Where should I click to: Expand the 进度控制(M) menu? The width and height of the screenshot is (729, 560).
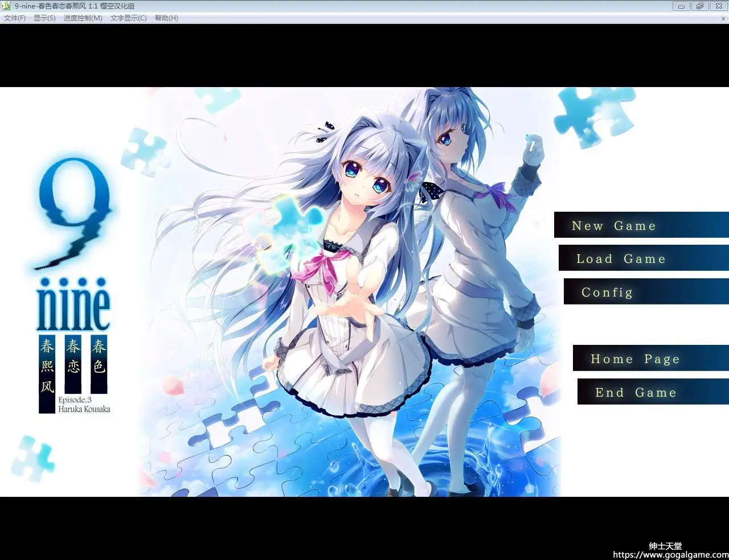tap(83, 18)
